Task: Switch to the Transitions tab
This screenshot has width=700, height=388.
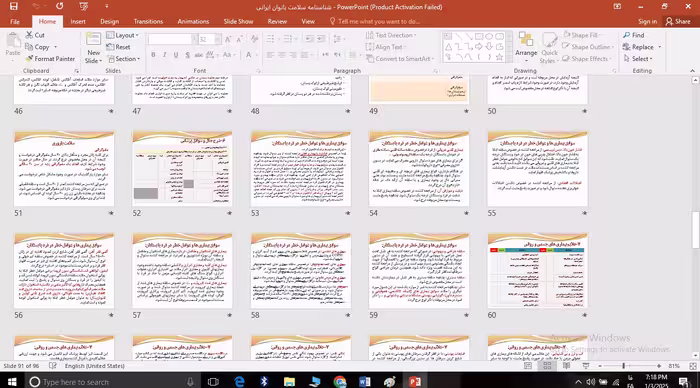Action: pos(148,21)
